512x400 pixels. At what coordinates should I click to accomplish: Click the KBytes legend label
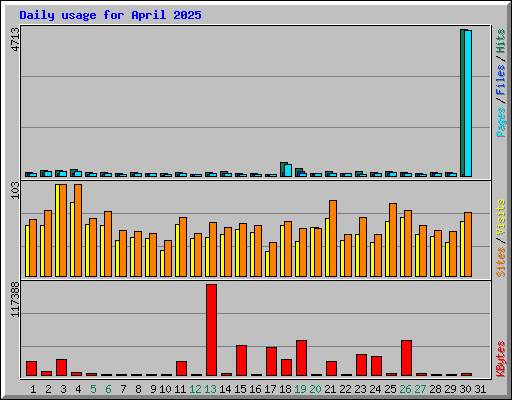pos(501,359)
